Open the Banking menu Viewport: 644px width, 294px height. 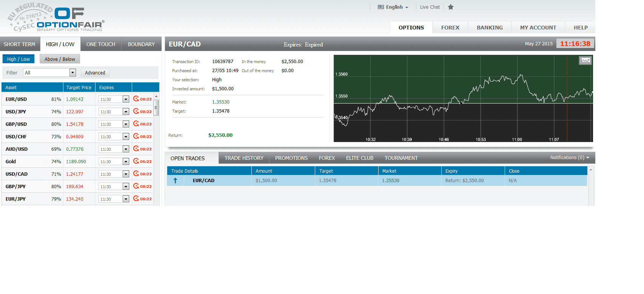click(490, 28)
